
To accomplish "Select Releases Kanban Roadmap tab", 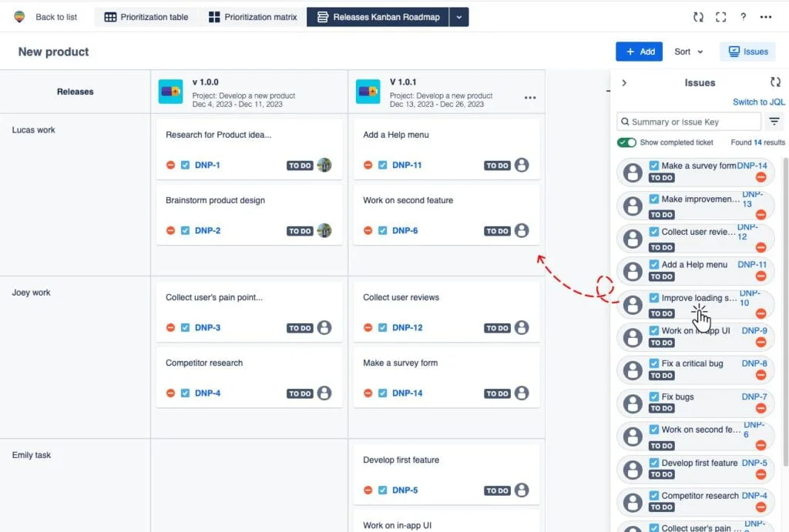I will click(x=378, y=17).
